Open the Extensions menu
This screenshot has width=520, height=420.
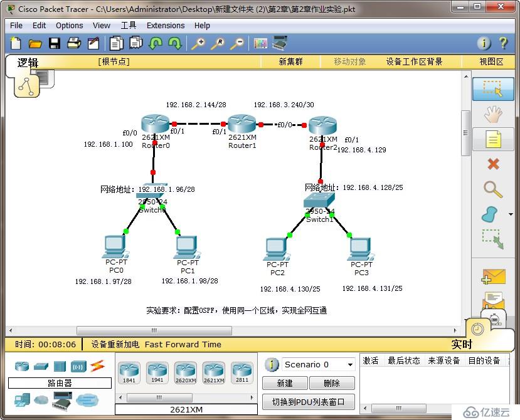(166, 26)
